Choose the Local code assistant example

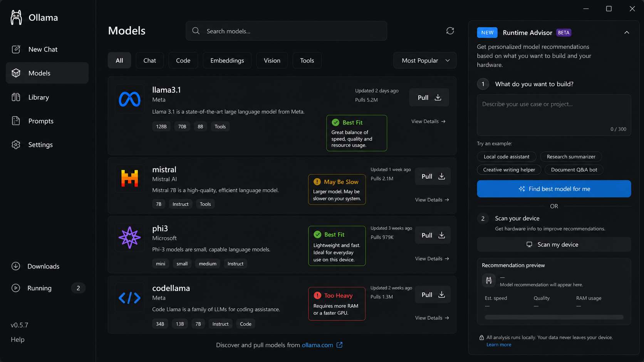(506, 157)
